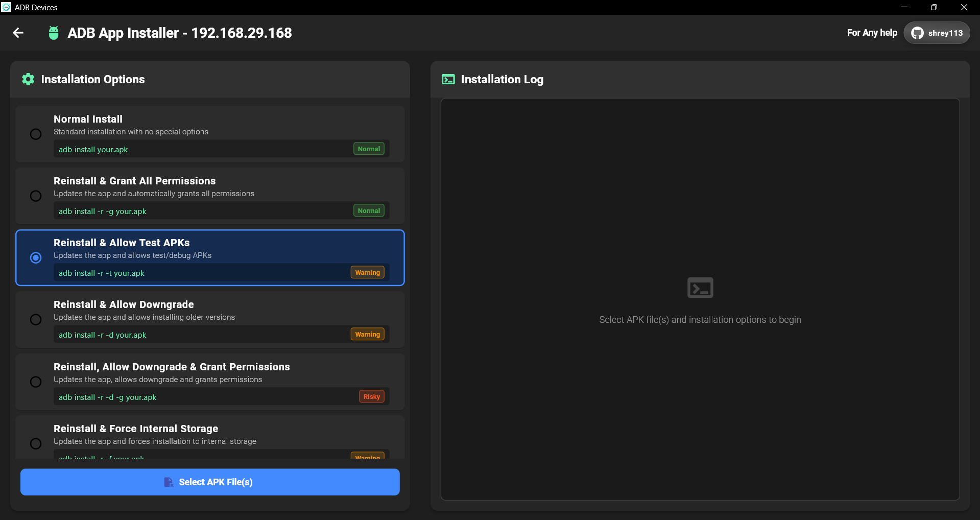Viewport: 980px width, 520px height.
Task: Go back using the arrow icon
Action: (18, 33)
